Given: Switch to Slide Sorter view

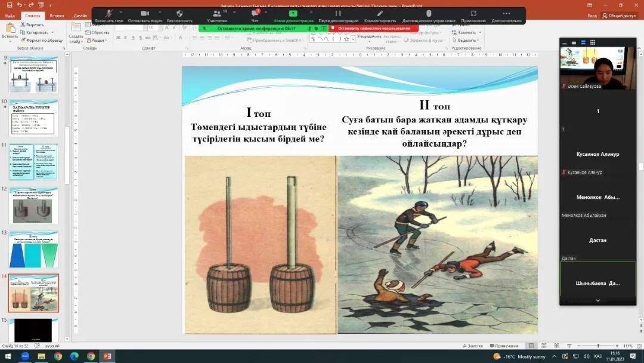Looking at the screenshot, I should 544,346.
